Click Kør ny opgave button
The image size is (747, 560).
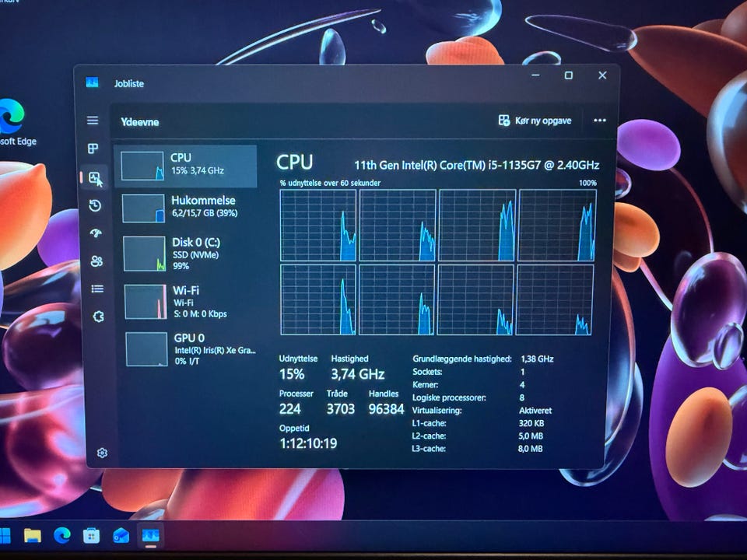(535, 121)
